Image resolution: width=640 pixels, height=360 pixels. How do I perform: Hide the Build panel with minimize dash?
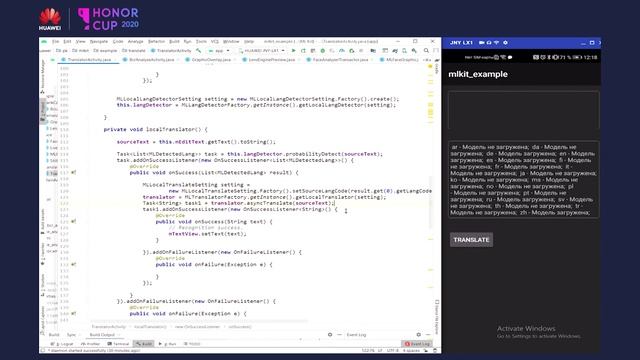(x=339, y=335)
